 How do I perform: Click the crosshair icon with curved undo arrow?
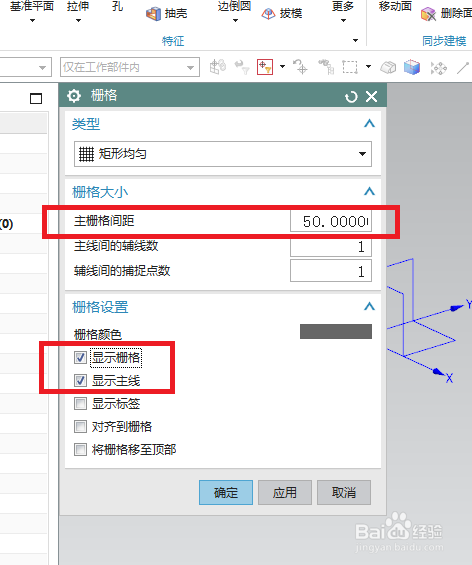click(300, 67)
